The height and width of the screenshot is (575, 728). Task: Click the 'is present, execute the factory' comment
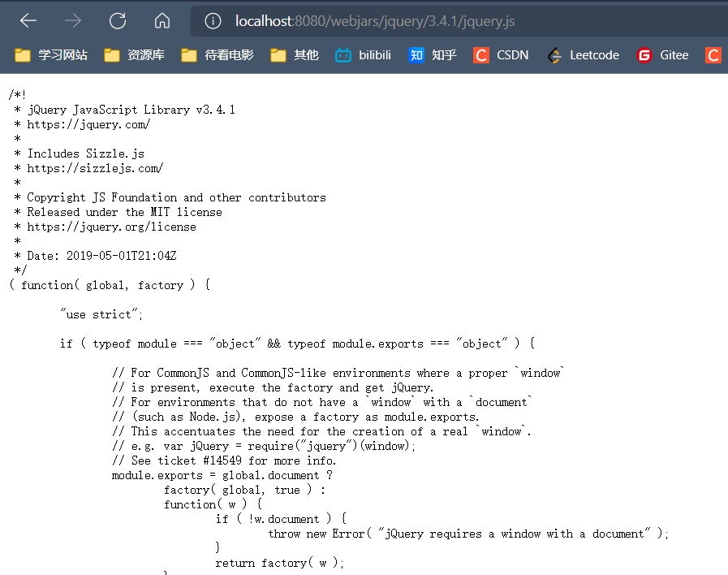273,388
